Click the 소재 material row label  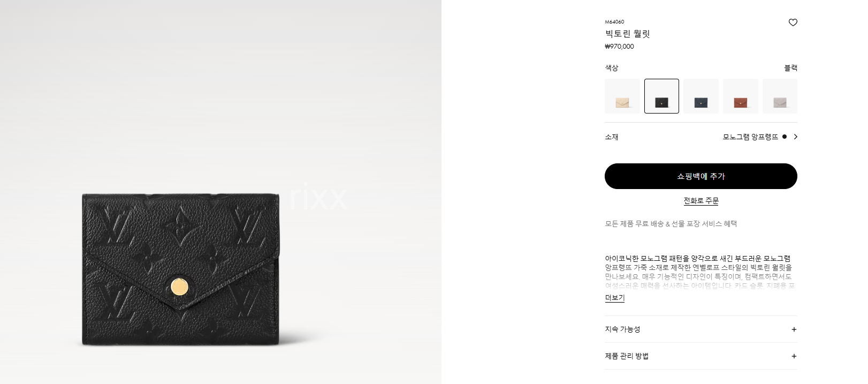[x=612, y=137]
